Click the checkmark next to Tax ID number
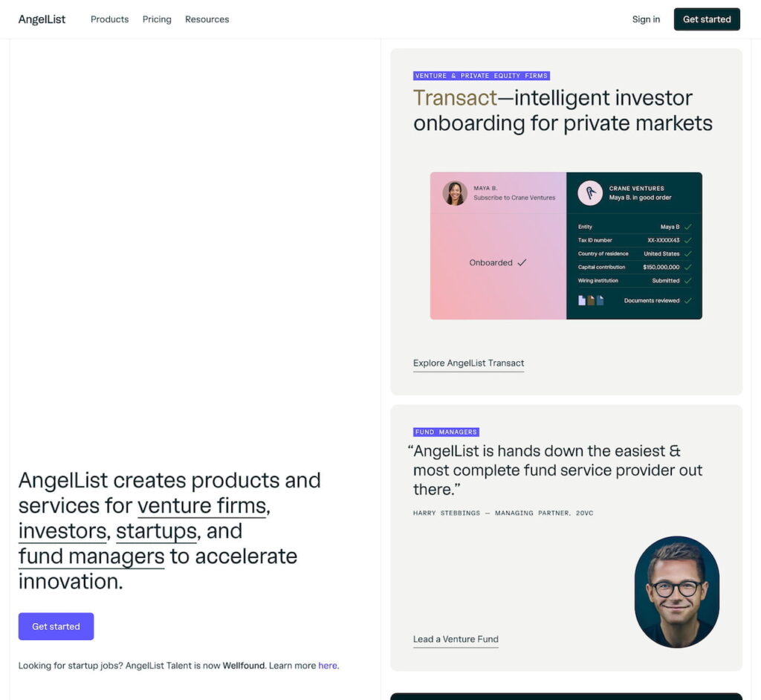This screenshot has width=761, height=700. [x=688, y=240]
